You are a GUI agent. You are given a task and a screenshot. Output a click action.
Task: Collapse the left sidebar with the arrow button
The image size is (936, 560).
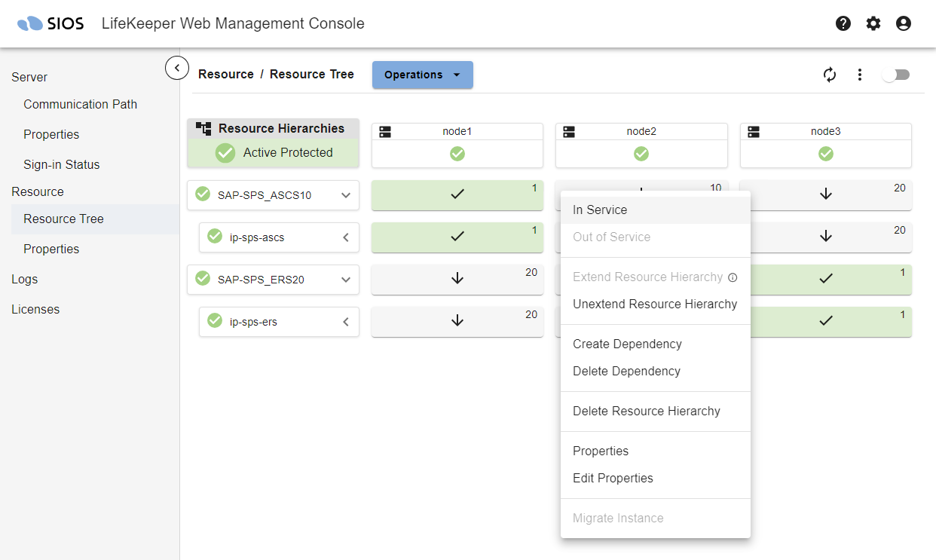coord(177,67)
